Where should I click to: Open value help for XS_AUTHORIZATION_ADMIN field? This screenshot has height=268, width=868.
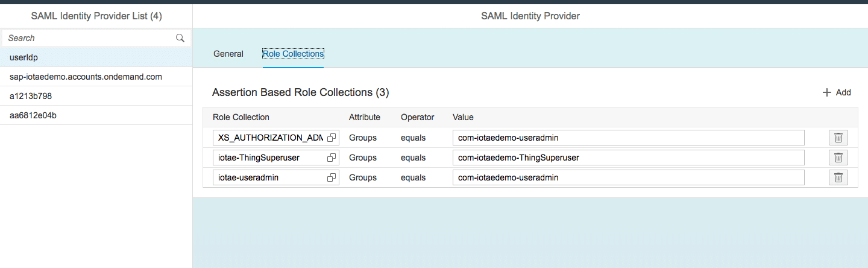331,138
